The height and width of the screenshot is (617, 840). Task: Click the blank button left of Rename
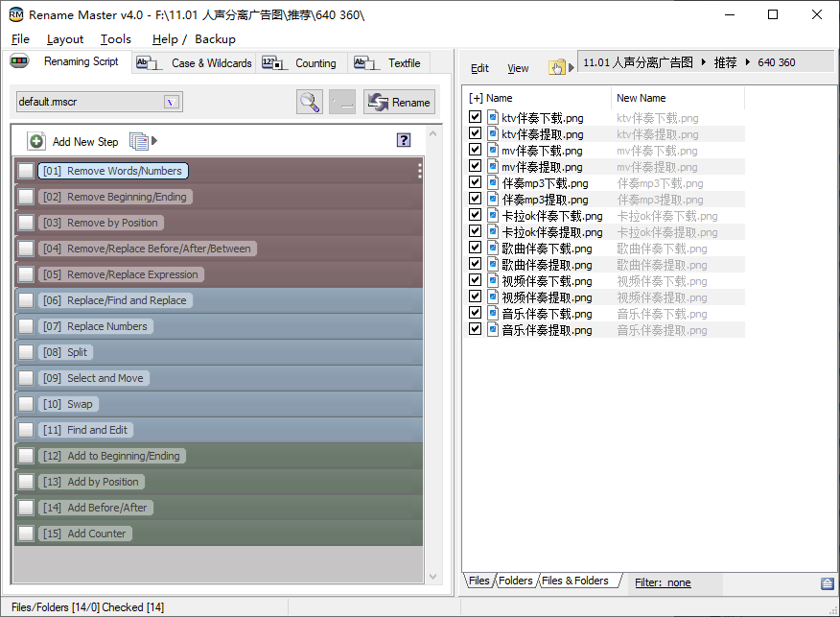tap(342, 102)
